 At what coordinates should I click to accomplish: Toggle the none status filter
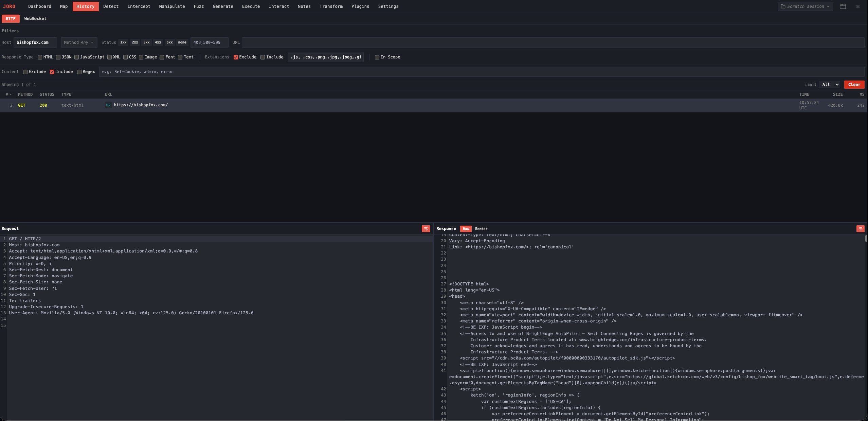click(x=182, y=42)
